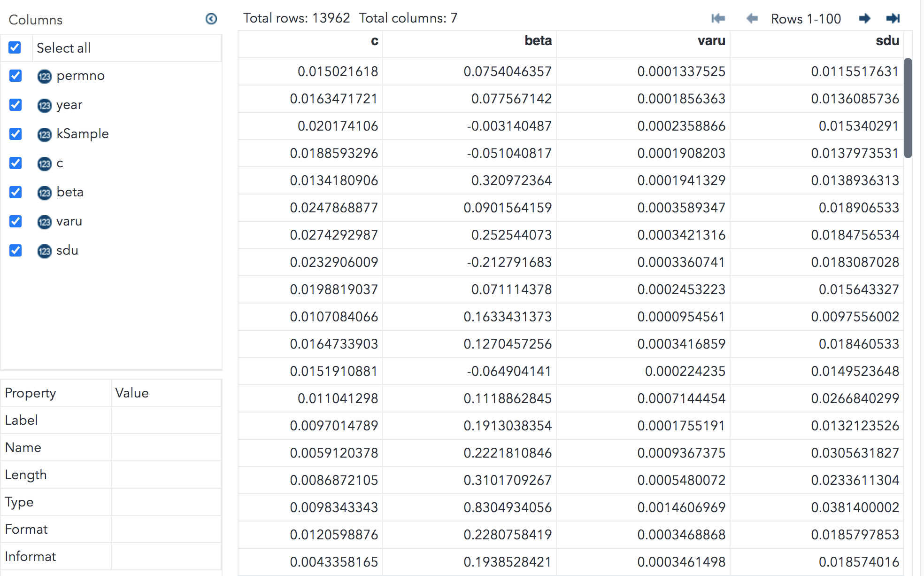Click the Length property row

(x=111, y=475)
